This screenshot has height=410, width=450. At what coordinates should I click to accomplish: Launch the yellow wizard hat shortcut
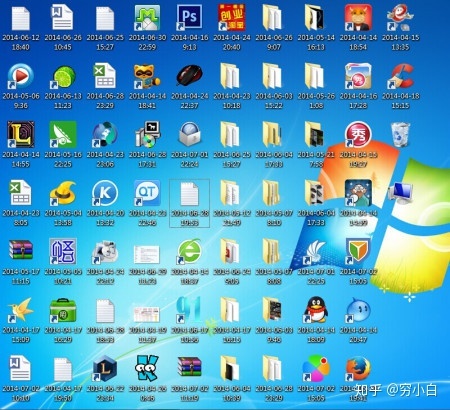pyautogui.click(x=63, y=193)
